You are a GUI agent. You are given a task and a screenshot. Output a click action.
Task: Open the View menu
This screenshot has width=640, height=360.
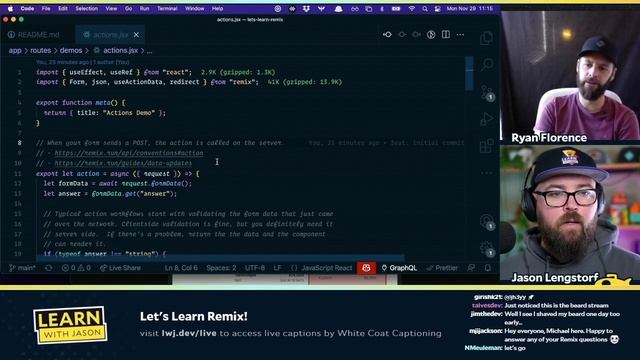pos(111,9)
